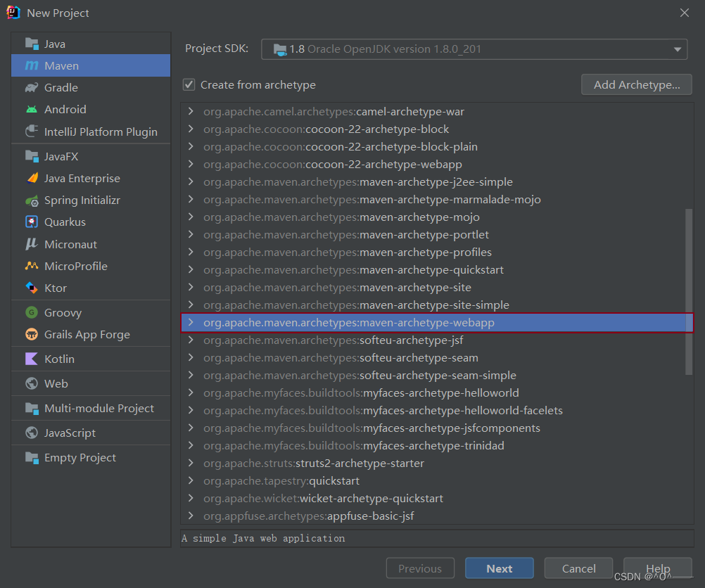Expand the struts2-archetype-starter node
Screen dimensions: 705x588
coord(191,463)
